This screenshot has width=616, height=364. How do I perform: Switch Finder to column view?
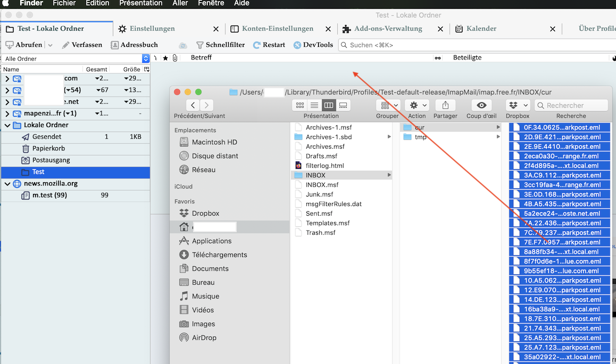tap(329, 105)
